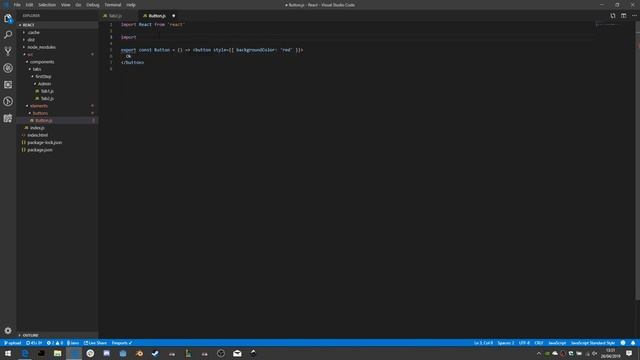Click the Split Editor icon
Viewport: 640px width, 360px height.
623,16
